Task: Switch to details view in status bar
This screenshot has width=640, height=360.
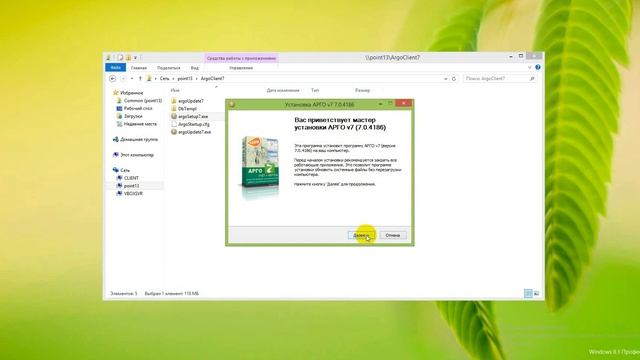Action: click(x=528, y=293)
